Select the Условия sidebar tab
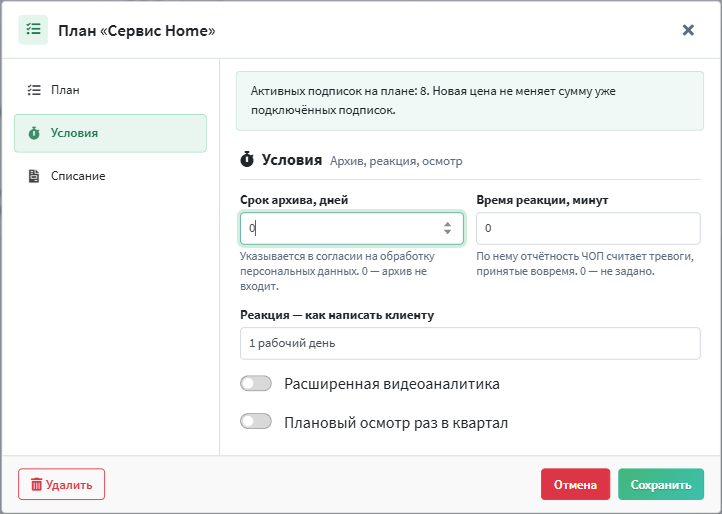Screen dimensions: 722x514 click(x=111, y=133)
